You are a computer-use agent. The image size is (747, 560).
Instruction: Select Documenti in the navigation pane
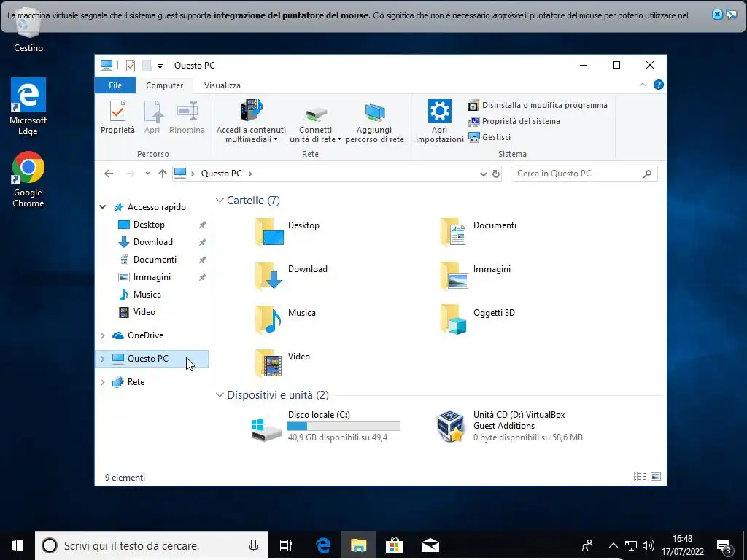pos(155,260)
